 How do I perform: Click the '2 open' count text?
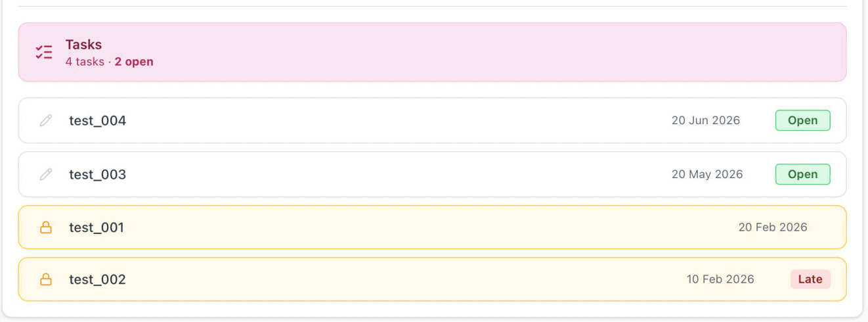pos(134,62)
